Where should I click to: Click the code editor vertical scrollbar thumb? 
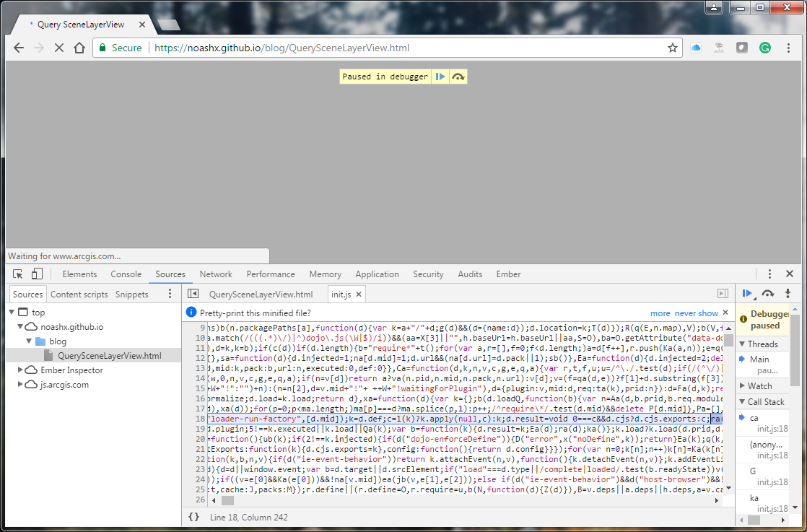pyautogui.click(x=728, y=341)
